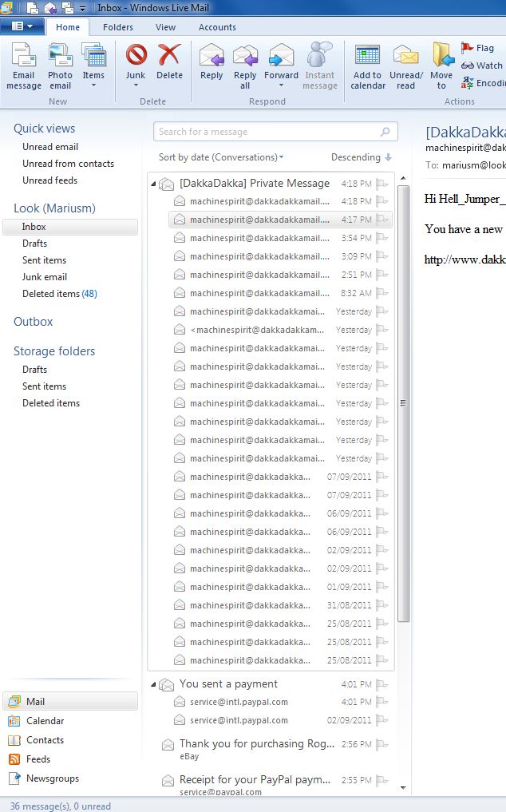This screenshot has height=812, width=506.
Task: Open Deleted items (48) folder
Action: [x=60, y=294]
